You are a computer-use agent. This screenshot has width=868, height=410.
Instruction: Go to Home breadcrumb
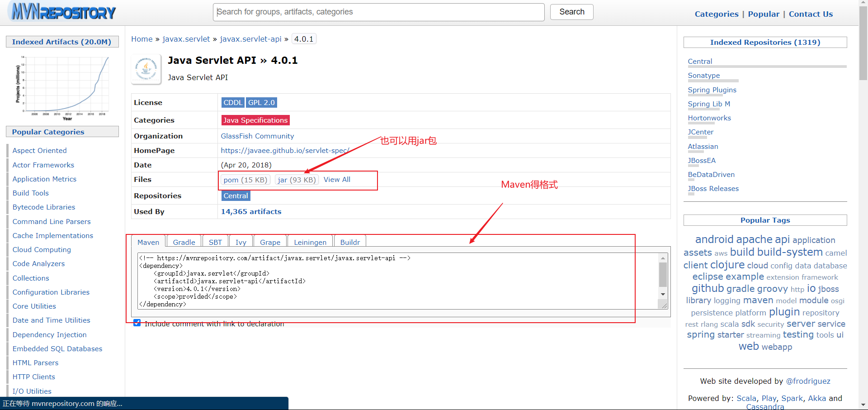tap(142, 39)
